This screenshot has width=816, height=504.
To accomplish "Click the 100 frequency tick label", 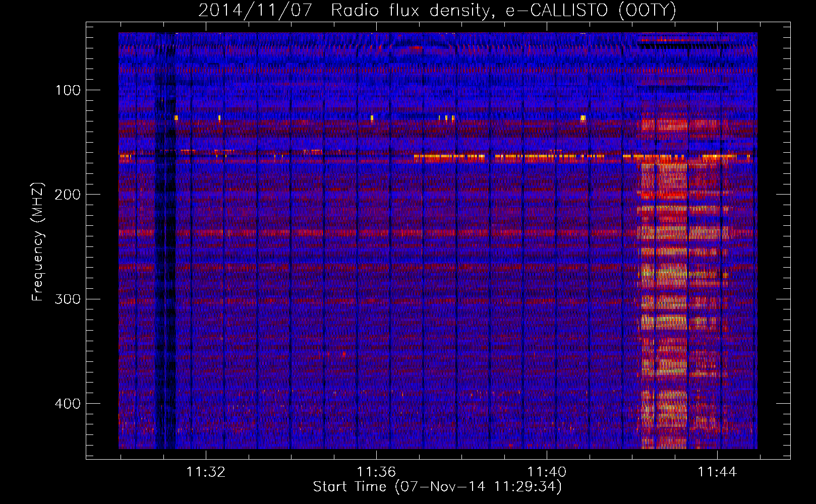I will 68,90.
